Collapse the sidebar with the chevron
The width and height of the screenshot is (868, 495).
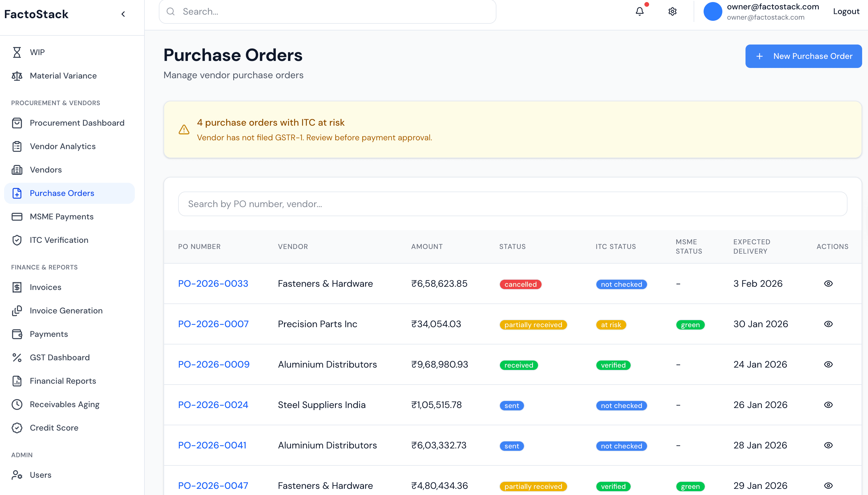[x=123, y=14]
